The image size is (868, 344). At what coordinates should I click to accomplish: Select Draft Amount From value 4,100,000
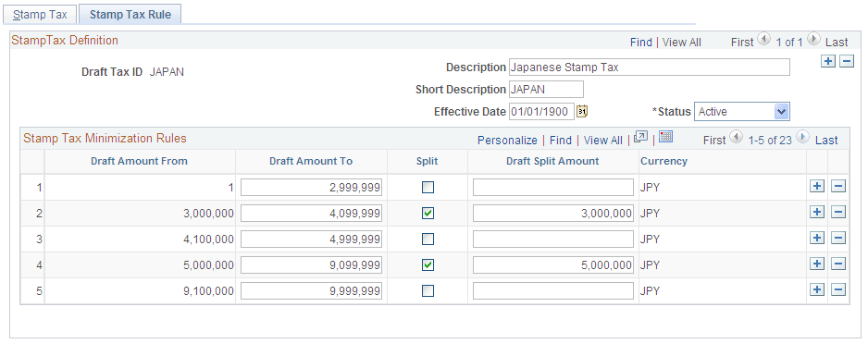pyautogui.click(x=208, y=240)
